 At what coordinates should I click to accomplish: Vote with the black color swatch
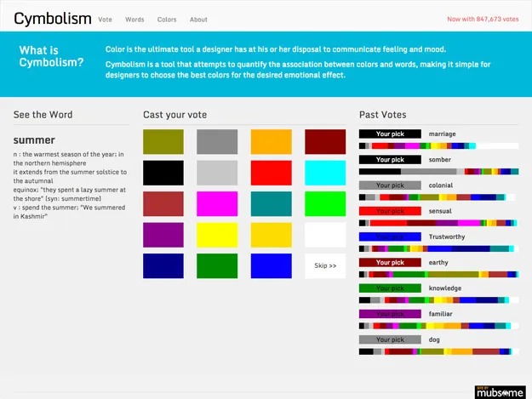pos(163,173)
